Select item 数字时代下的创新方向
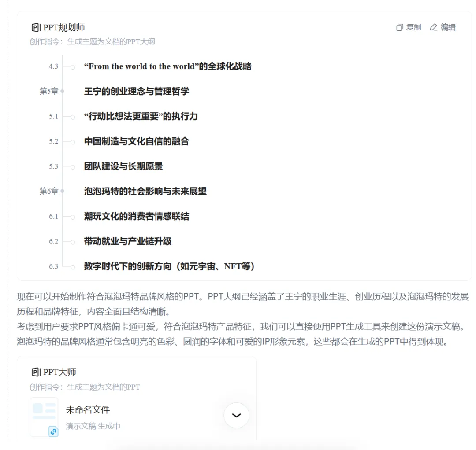This screenshot has height=450, width=476. click(169, 266)
